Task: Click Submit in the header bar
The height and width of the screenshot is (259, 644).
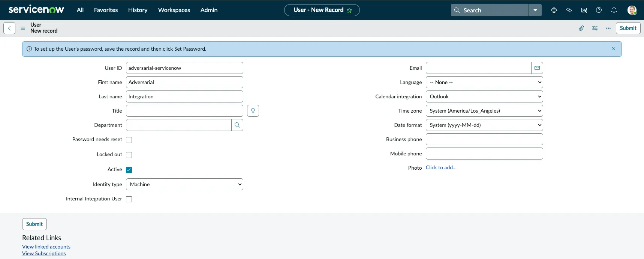Action: 628,28
